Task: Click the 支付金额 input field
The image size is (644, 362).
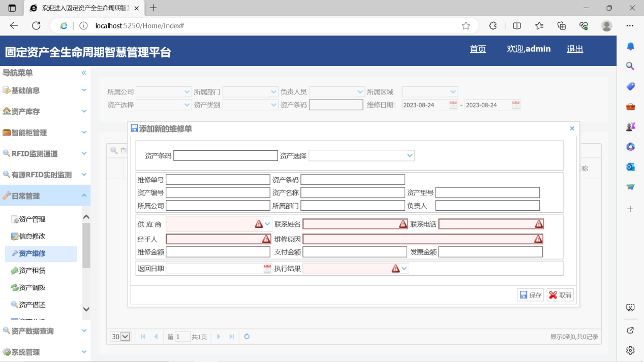Action: coord(355,252)
